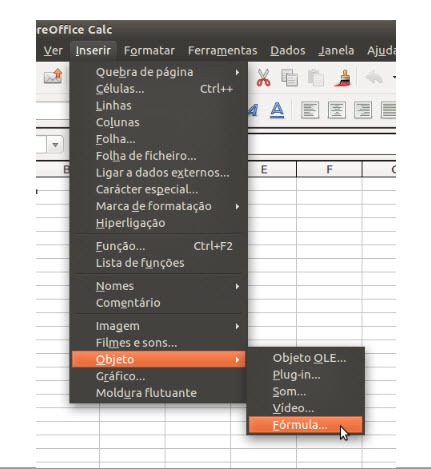Select the highlighted Objeto menu entry
Viewport: 431px width, 469px height.
click(x=158, y=359)
